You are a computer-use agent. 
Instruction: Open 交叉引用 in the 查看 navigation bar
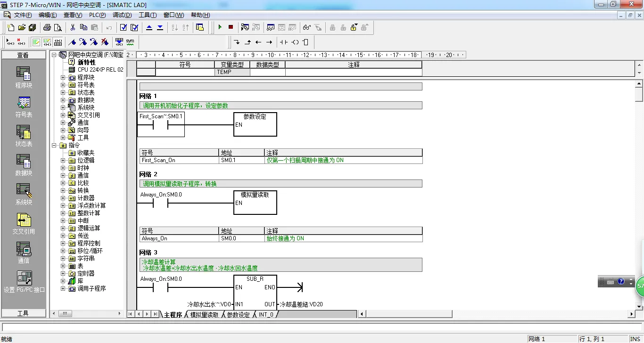24,224
